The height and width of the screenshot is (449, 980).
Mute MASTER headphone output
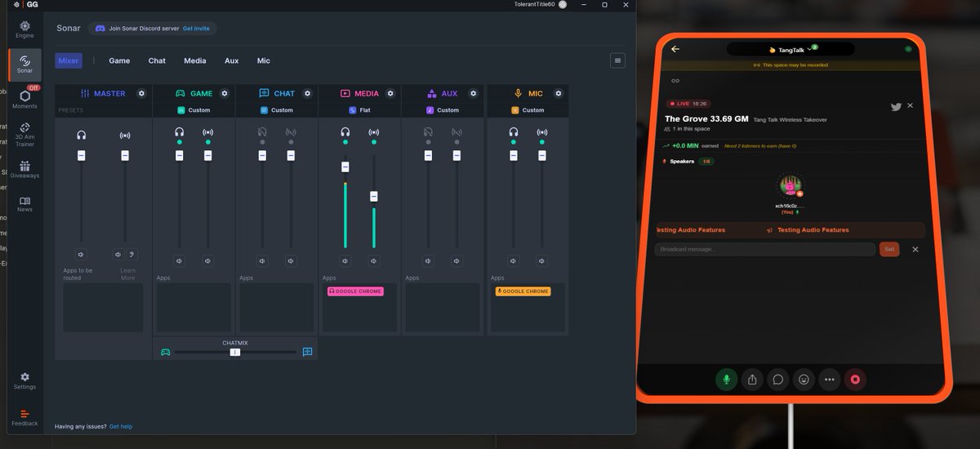pyautogui.click(x=82, y=255)
